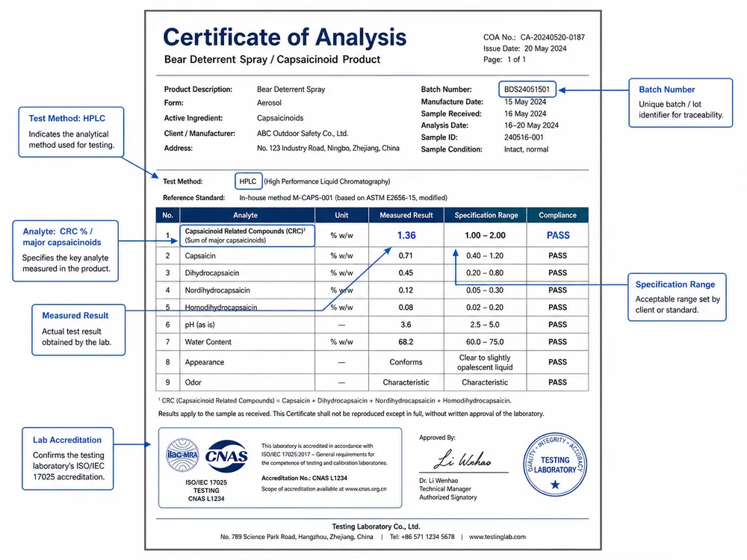Click 'Clear to slightly opalescent liquid' specification
The width and height of the screenshot is (747, 560).
485,362
